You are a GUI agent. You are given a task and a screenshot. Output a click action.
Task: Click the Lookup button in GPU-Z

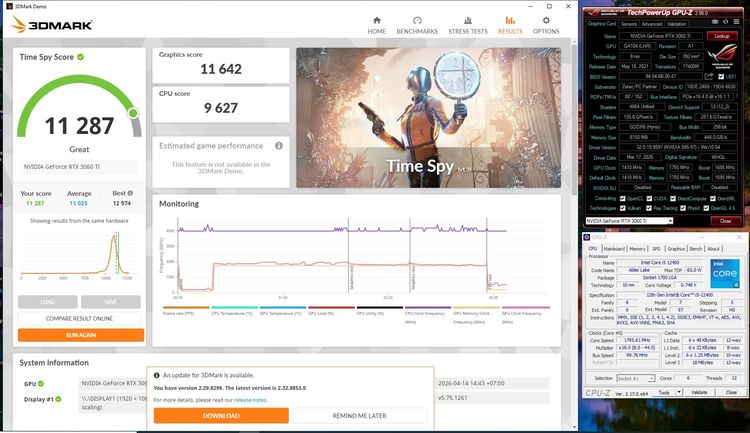tap(722, 36)
